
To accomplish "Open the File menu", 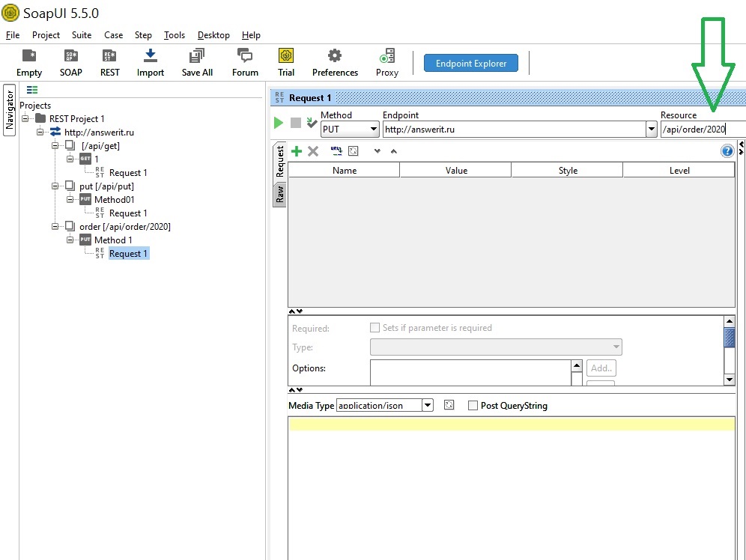I will 13,35.
